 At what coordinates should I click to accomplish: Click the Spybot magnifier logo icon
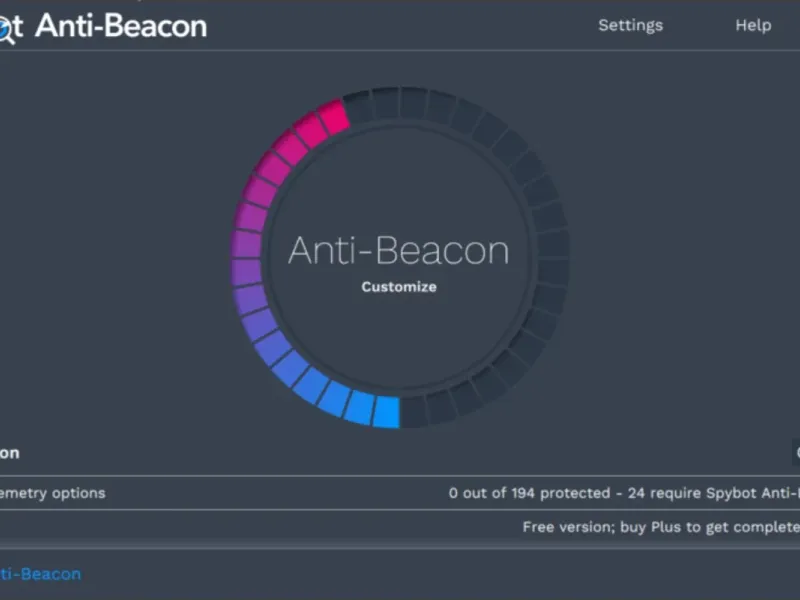click(6, 27)
